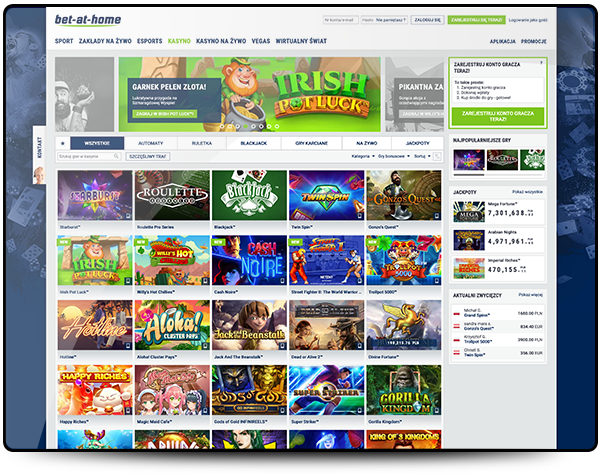Select the Jackpoty tab
Screen dimensions: 600x474
coord(417,143)
